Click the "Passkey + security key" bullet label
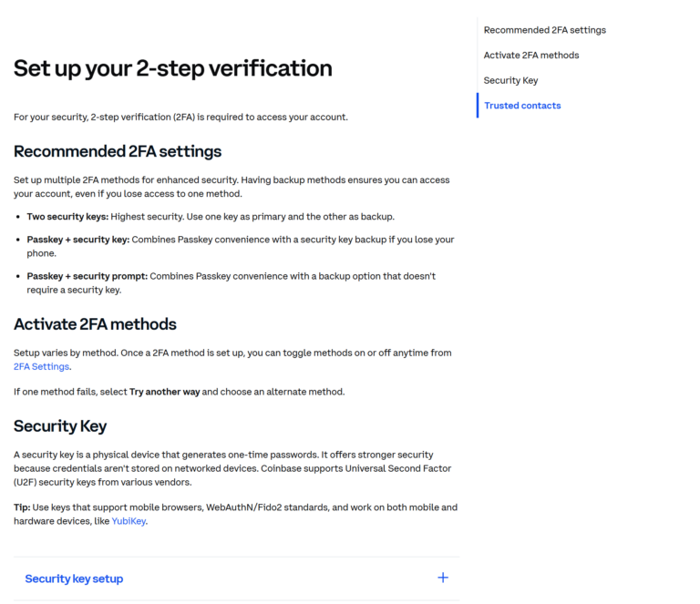 pyautogui.click(x=77, y=240)
